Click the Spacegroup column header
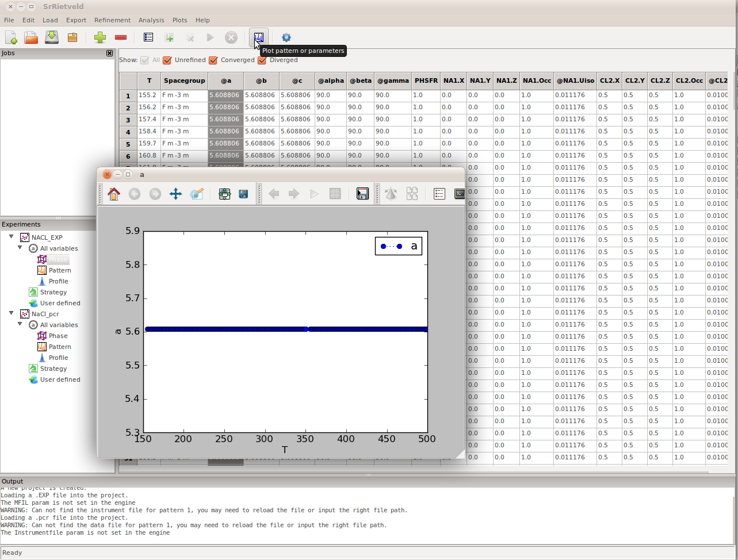738x560 pixels. tap(184, 81)
